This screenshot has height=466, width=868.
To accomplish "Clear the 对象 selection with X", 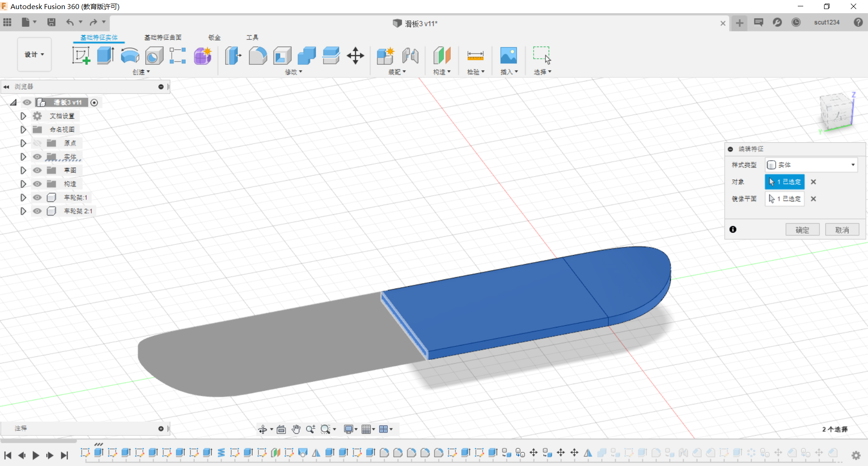I will pos(814,182).
